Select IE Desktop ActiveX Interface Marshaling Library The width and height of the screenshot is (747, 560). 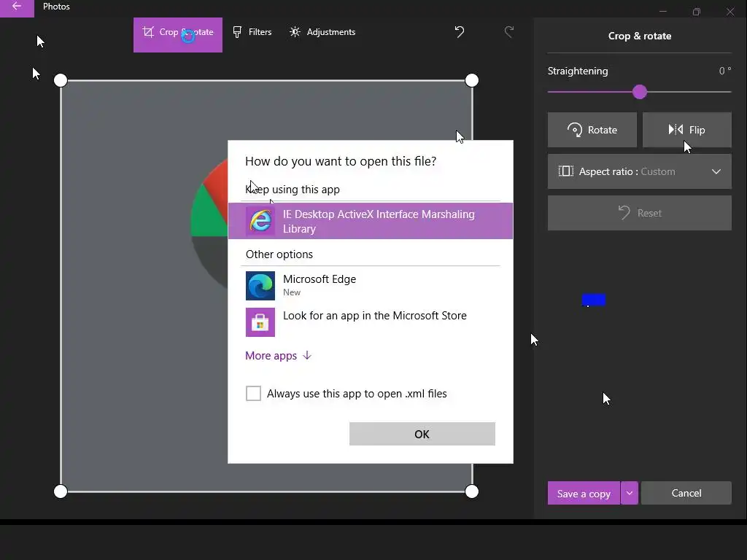click(x=370, y=221)
